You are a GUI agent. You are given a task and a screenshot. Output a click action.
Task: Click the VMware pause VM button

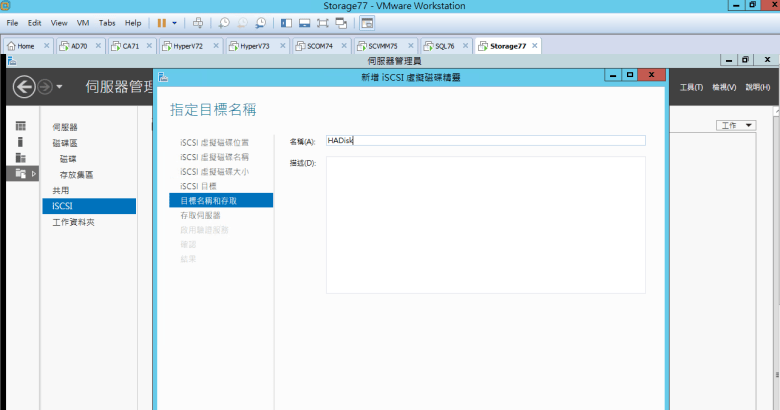[161, 22]
